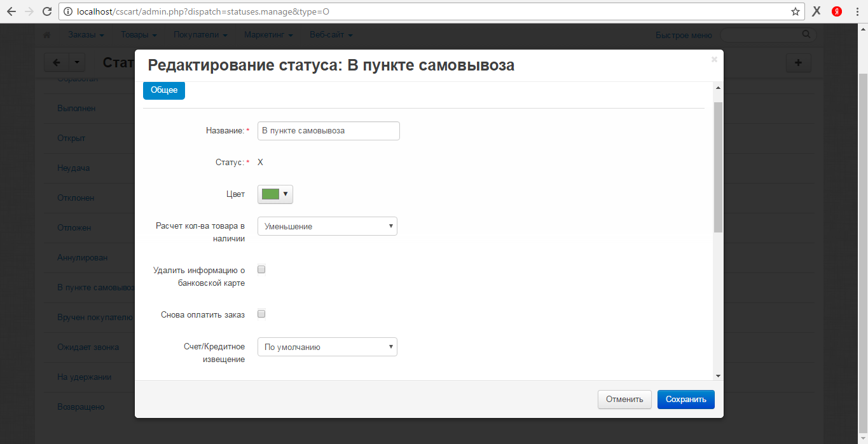Image resolution: width=868 pixels, height=444 pixels.
Task: Open the Возвращено status
Action: click(x=81, y=407)
